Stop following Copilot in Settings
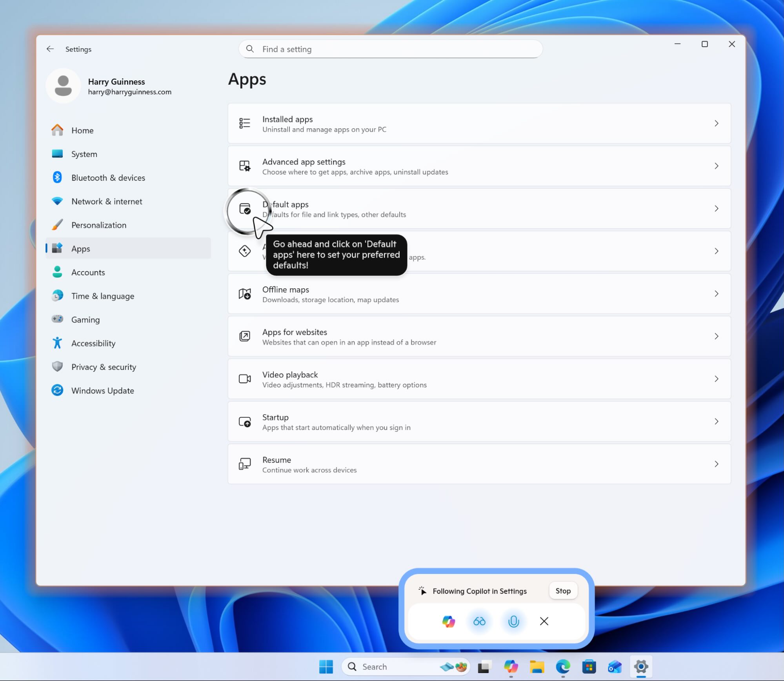784x681 pixels. point(563,591)
